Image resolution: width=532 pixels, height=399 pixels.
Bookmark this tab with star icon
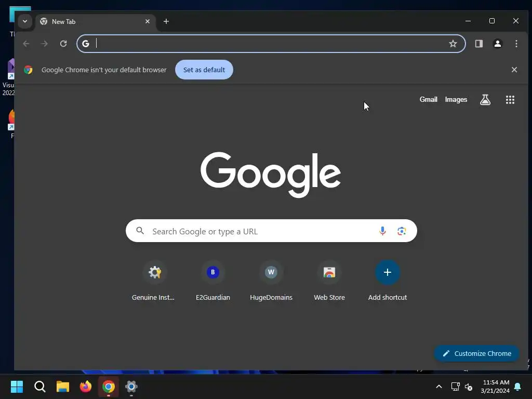(x=453, y=44)
